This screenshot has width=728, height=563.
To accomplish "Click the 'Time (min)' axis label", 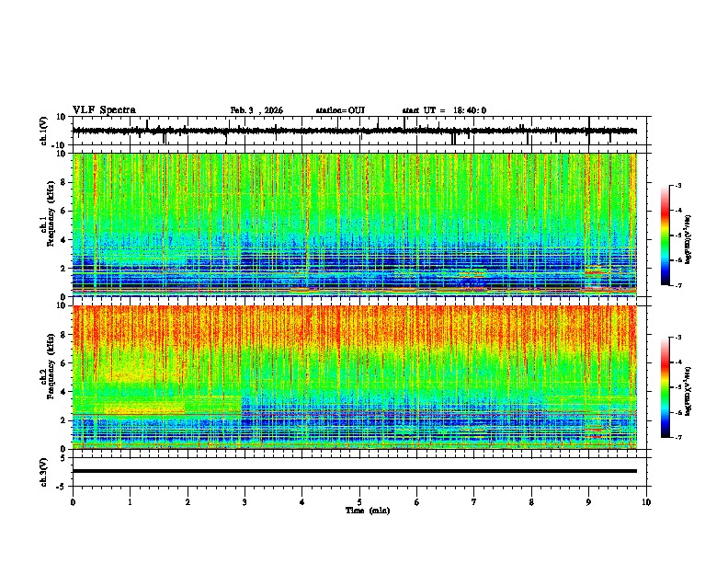I will 368,511.
